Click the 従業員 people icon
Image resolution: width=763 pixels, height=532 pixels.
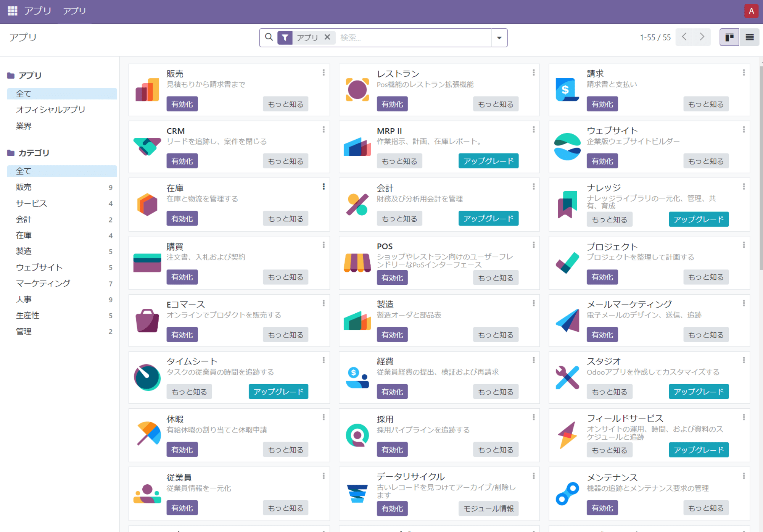click(x=147, y=494)
